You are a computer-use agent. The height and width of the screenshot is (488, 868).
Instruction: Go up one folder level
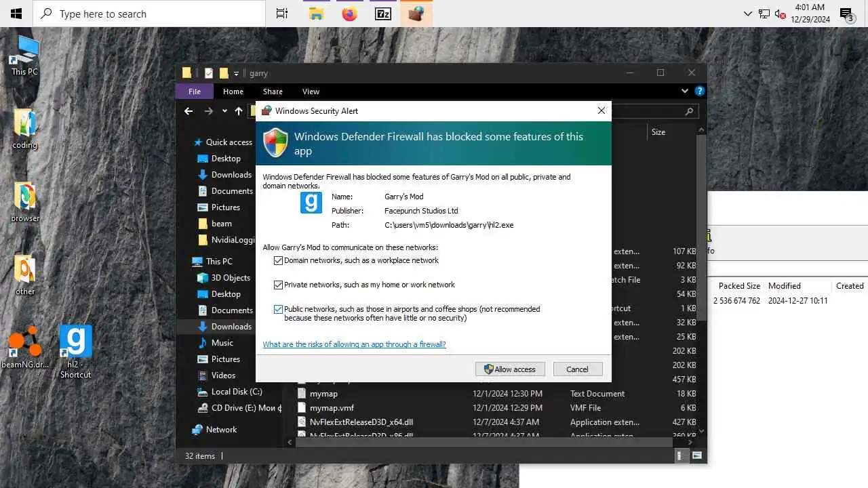(239, 111)
